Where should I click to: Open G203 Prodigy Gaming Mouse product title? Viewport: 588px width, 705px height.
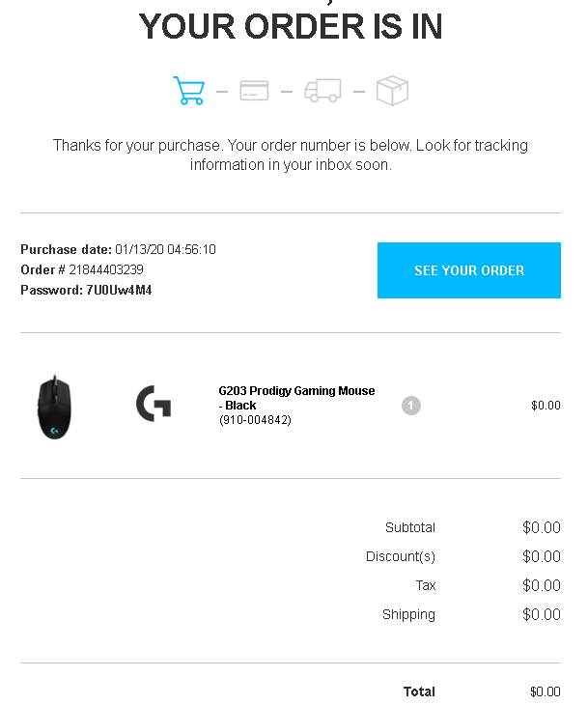coord(296,398)
